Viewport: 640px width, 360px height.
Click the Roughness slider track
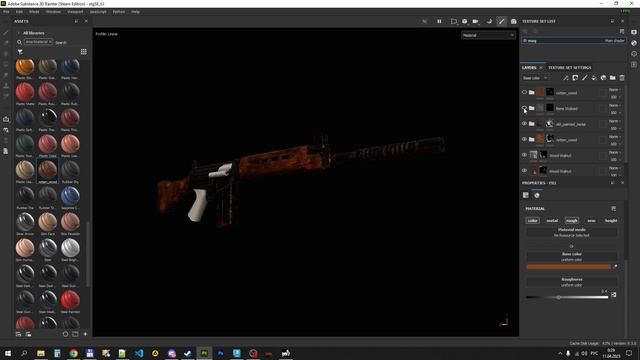click(x=567, y=297)
